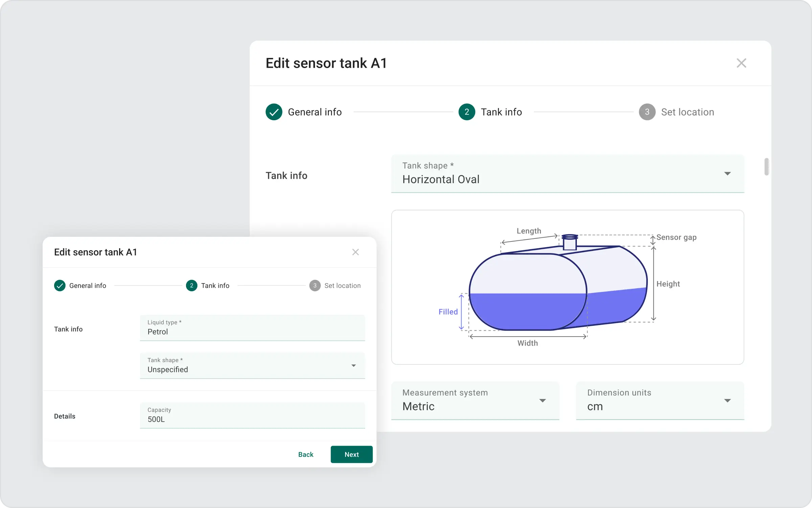Open the Dimension units cm dropdown
Screen dimensions: 812x508
660,401
